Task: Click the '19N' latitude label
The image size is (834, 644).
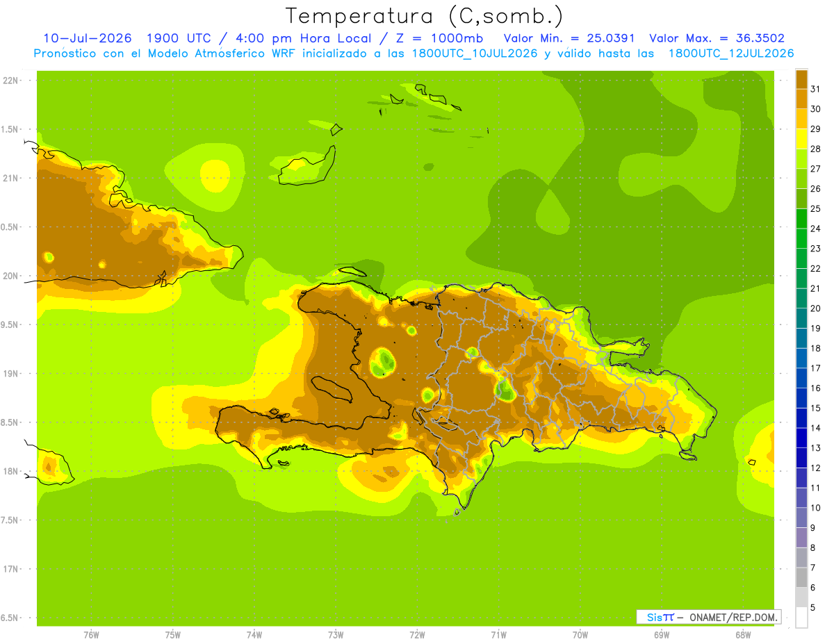Action: (x=10, y=373)
